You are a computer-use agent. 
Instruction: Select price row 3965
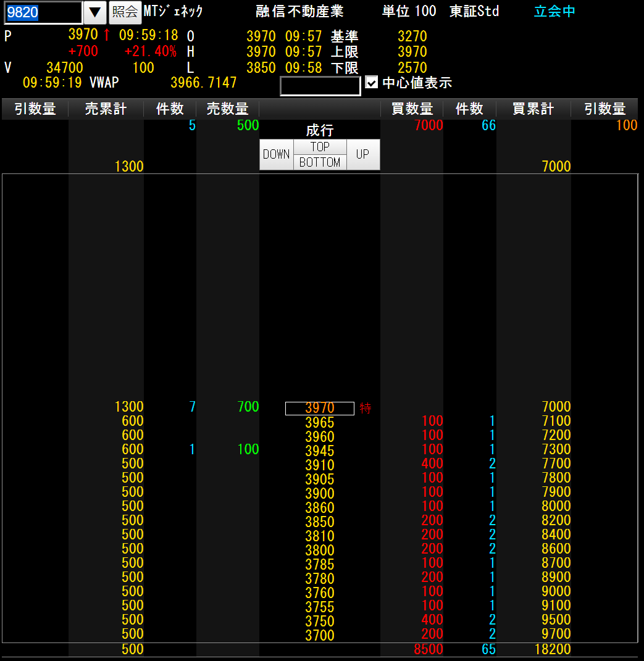click(320, 422)
